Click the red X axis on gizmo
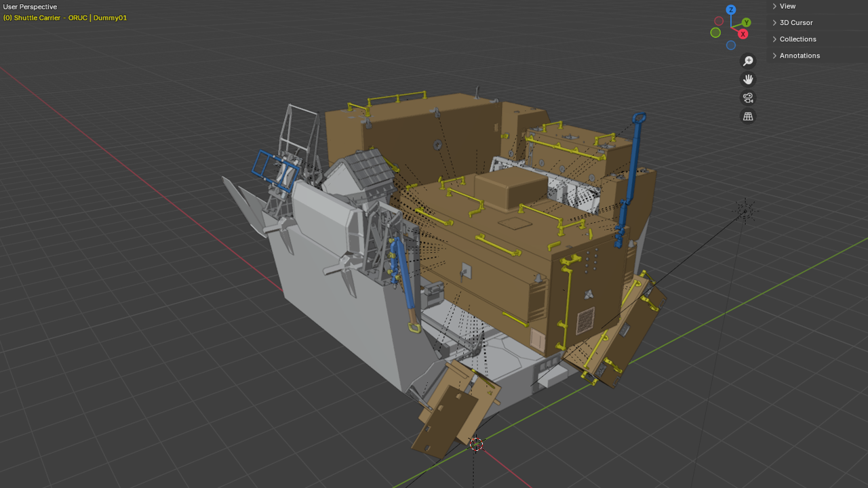The image size is (868, 488). click(x=743, y=34)
